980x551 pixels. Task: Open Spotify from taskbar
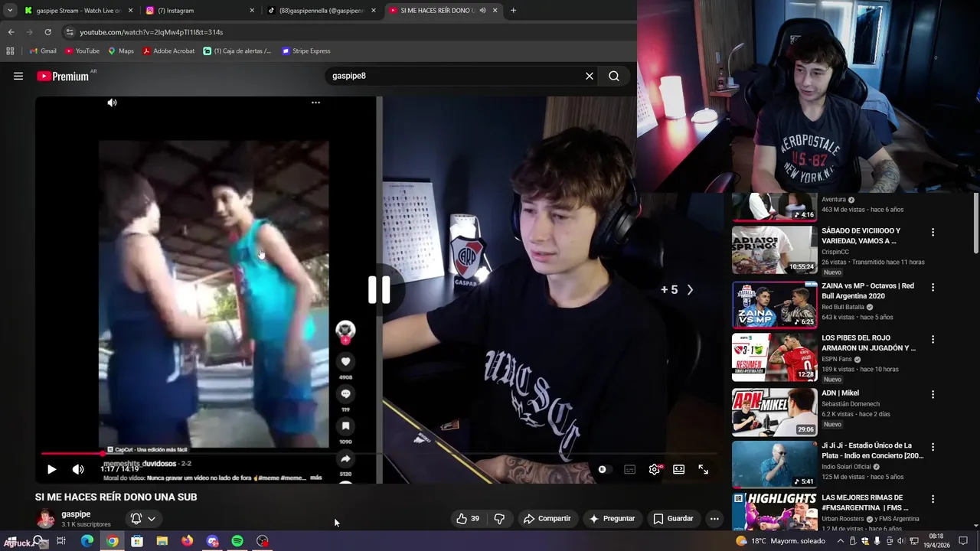[237, 541]
